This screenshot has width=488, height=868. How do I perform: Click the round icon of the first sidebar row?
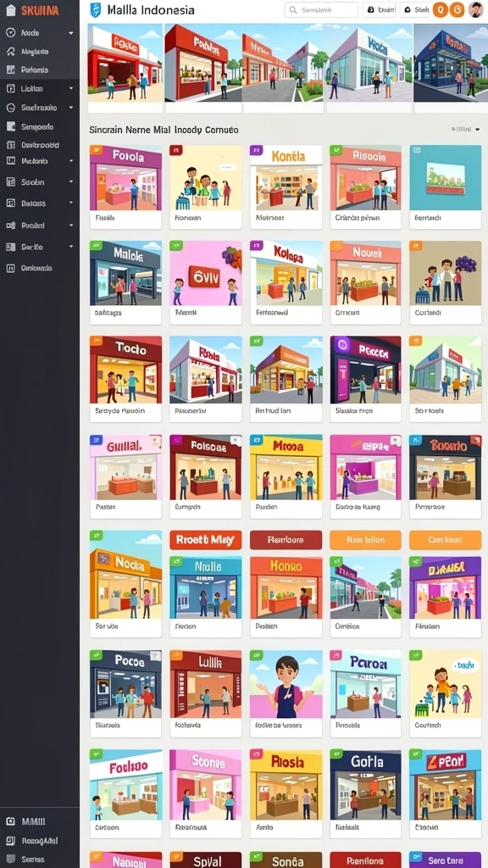tap(10, 33)
